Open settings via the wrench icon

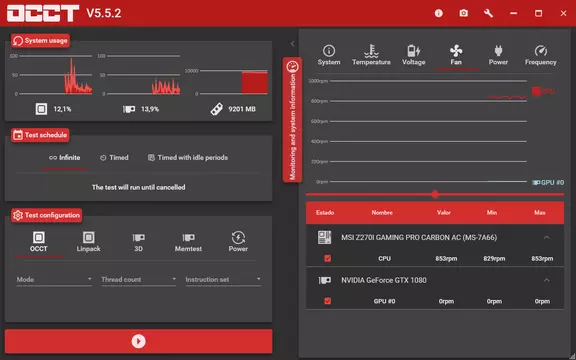(x=488, y=14)
